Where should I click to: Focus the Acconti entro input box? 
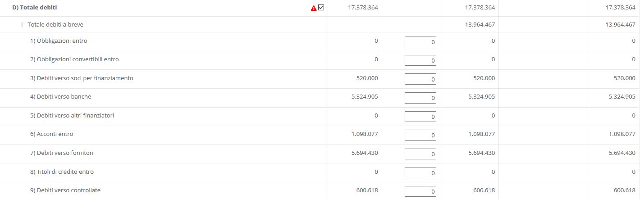pyautogui.click(x=420, y=135)
